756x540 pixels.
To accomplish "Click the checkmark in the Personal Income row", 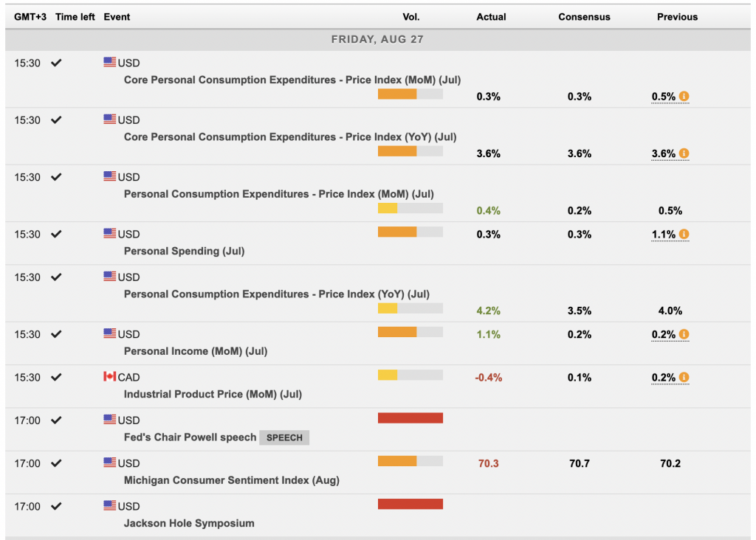I will coord(56,334).
